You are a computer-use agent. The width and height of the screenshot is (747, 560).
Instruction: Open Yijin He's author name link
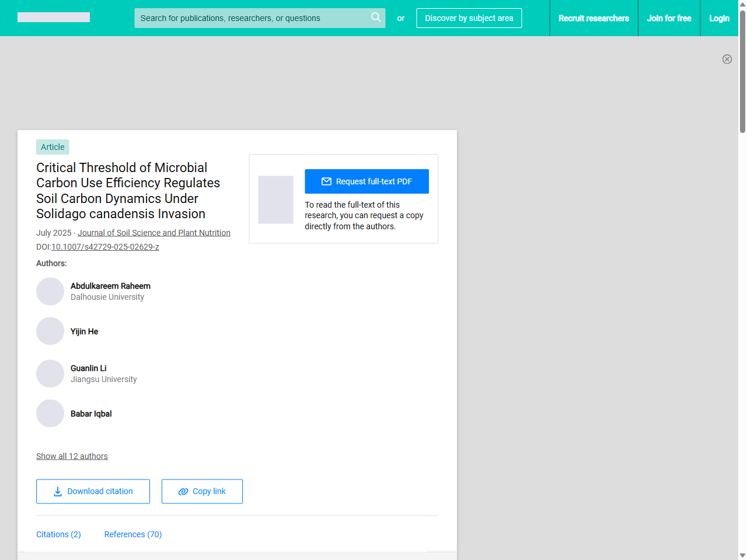click(84, 331)
